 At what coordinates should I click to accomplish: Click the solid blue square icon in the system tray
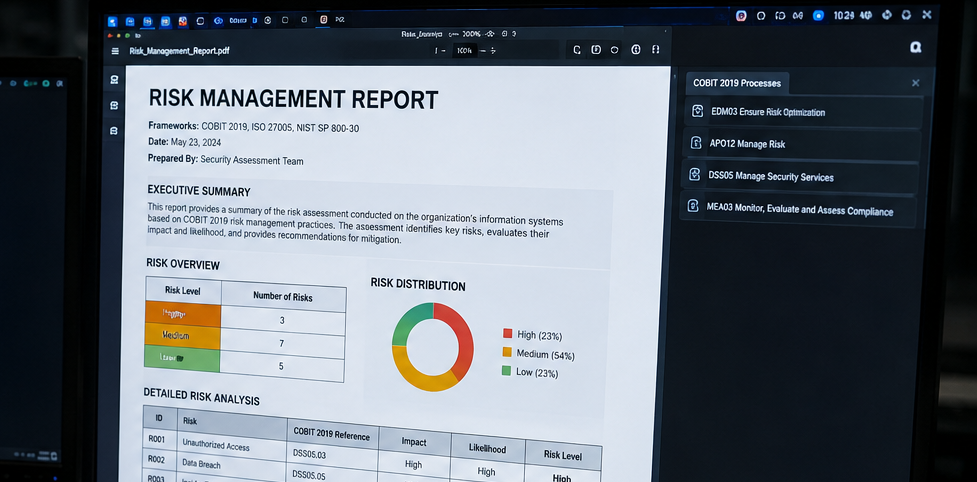818,16
